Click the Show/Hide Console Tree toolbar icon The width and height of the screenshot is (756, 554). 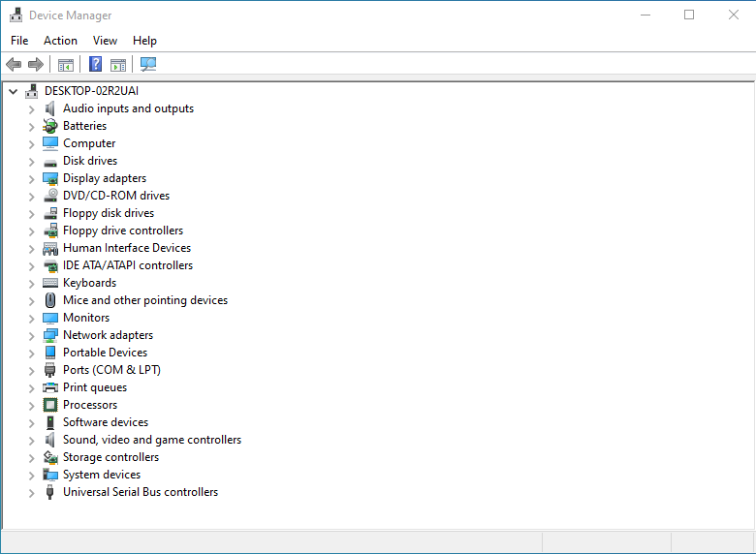[x=66, y=64]
